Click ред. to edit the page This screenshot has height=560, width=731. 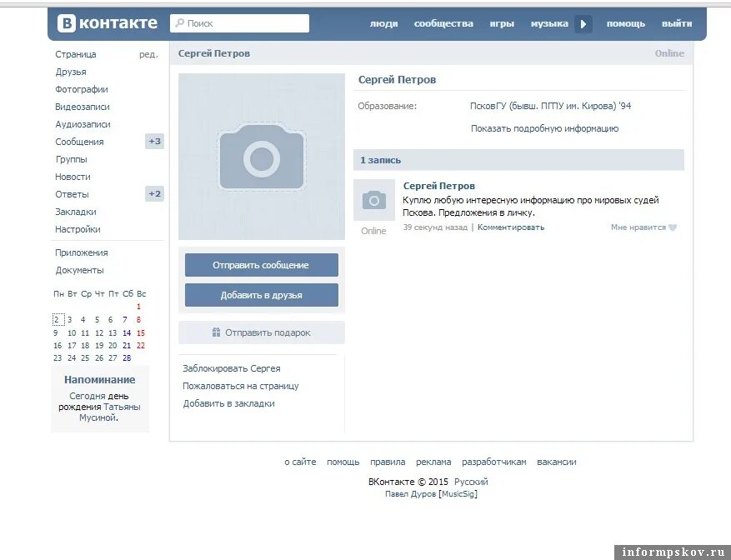pos(148,54)
